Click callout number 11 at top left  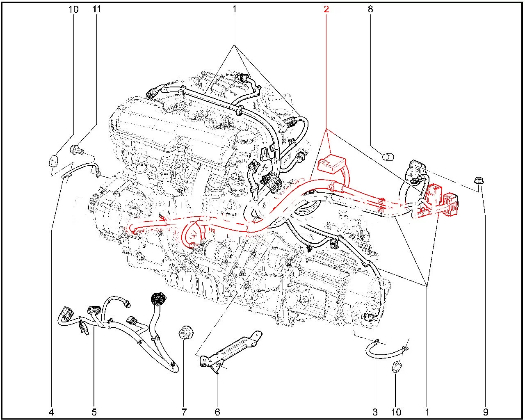96,9
